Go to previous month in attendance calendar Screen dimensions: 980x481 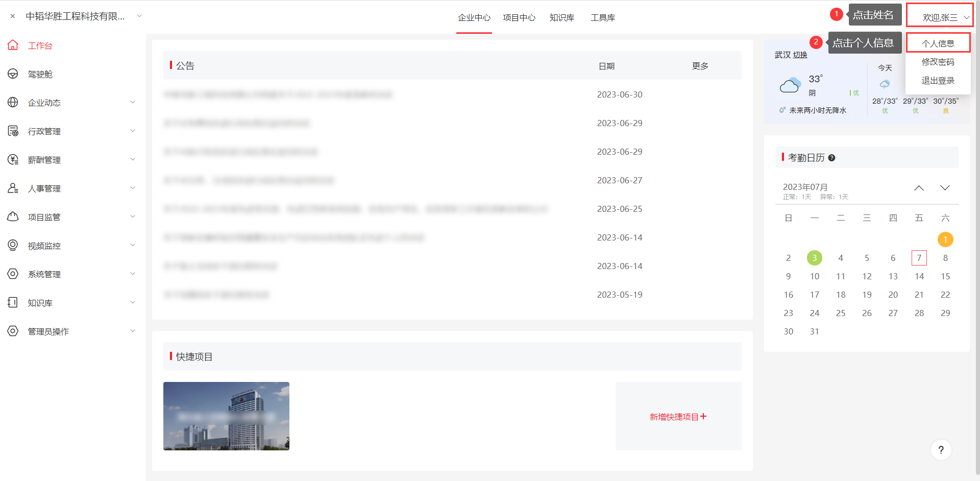click(x=919, y=188)
